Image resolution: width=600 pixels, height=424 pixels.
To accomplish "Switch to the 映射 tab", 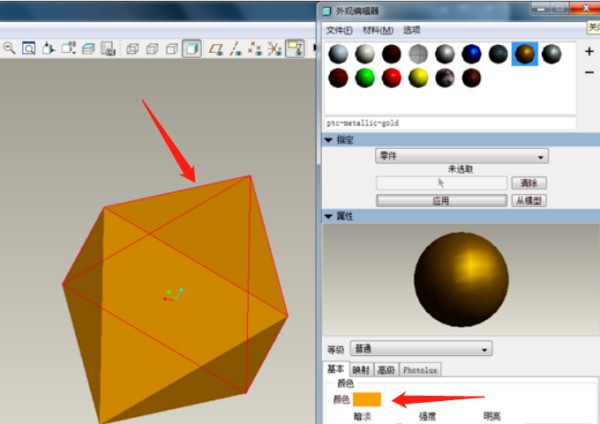I will (x=362, y=370).
